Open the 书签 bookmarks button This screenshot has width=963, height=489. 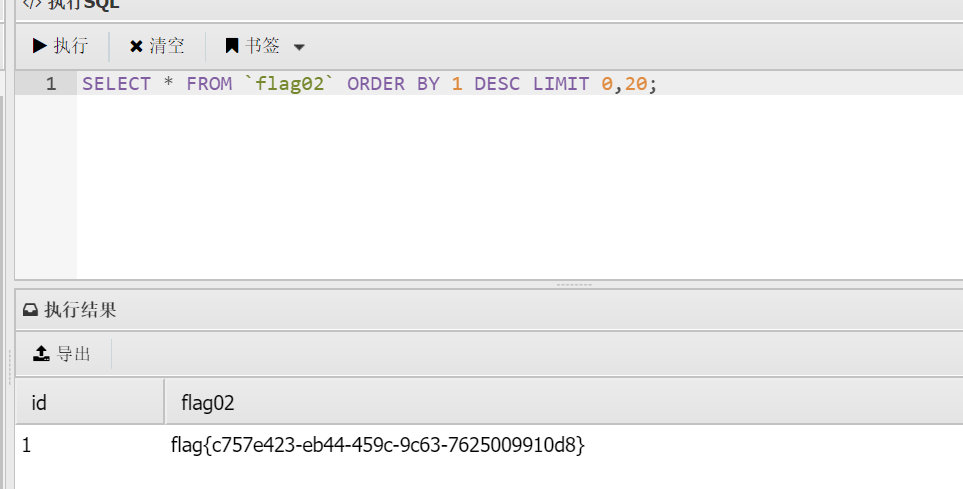click(x=252, y=46)
